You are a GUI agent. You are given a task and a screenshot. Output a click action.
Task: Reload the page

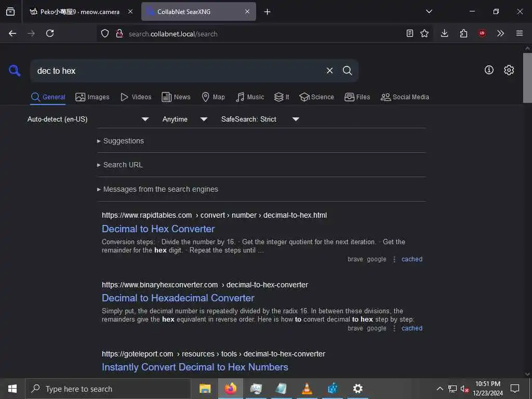tap(50, 33)
